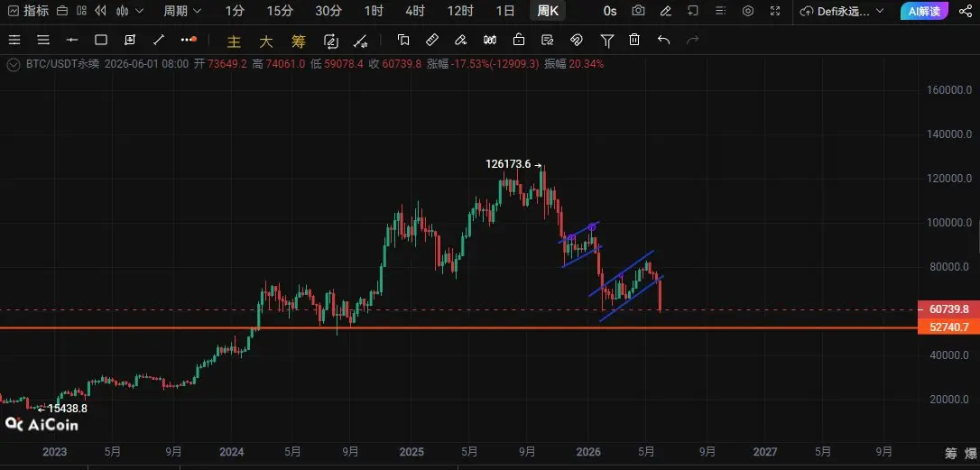This screenshot has width=980, height=470.
Task: Click the 15438.8 low price marker
Action: (x=62, y=409)
